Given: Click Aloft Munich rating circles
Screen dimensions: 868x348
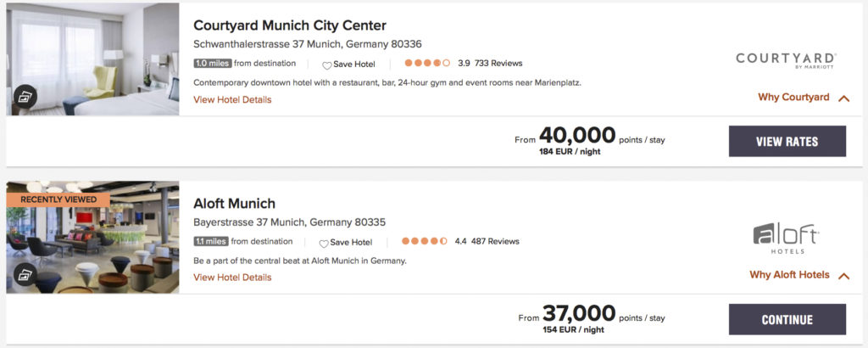Looking at the screenshot, I should pos(424,242).
